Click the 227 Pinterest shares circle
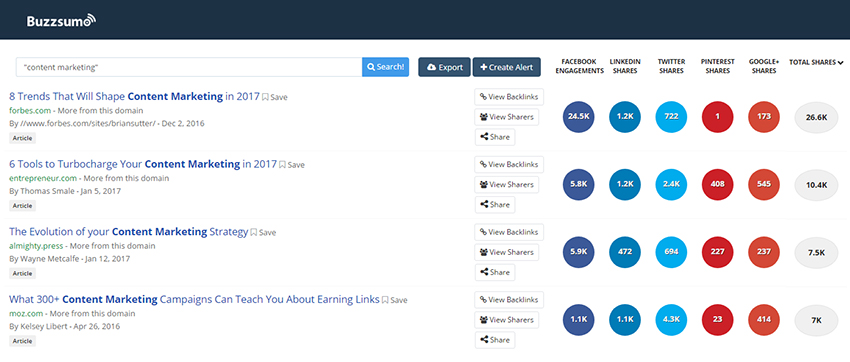Screen dimensions: 850x362 tap(718, 253)
